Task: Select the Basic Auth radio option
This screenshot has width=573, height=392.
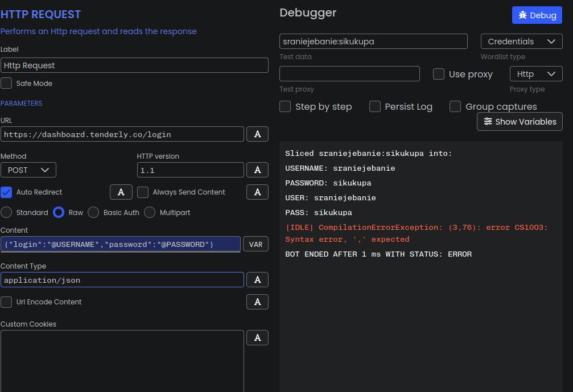Action: [93, 212]
